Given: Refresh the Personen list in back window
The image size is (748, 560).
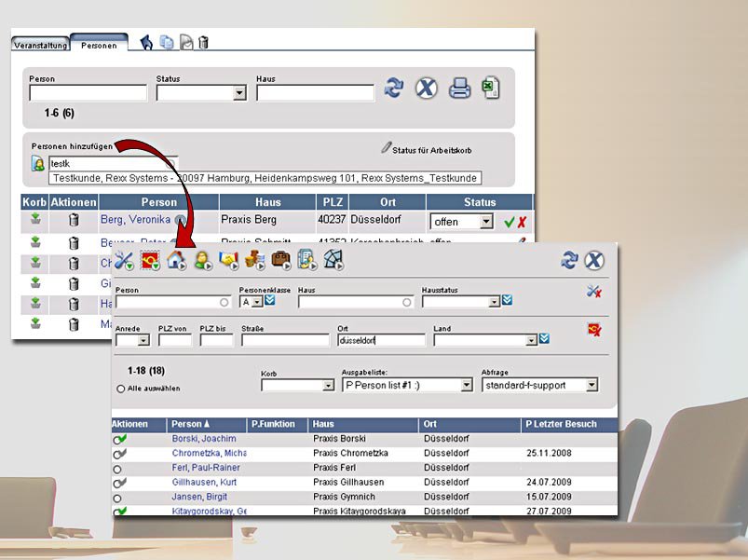Looking at the screenshot, I should click(x=393, y=88).
